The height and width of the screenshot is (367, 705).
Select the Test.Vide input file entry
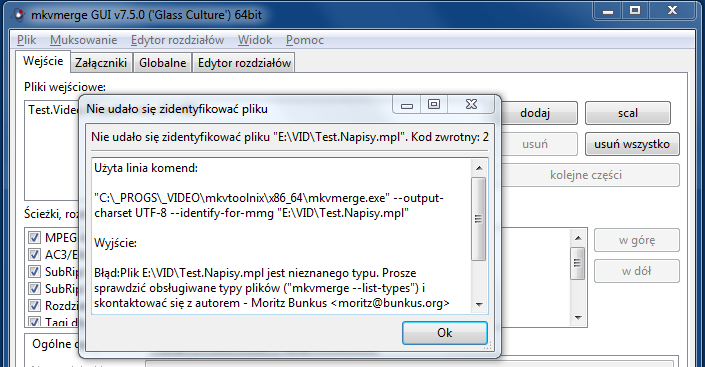[53, 110]
